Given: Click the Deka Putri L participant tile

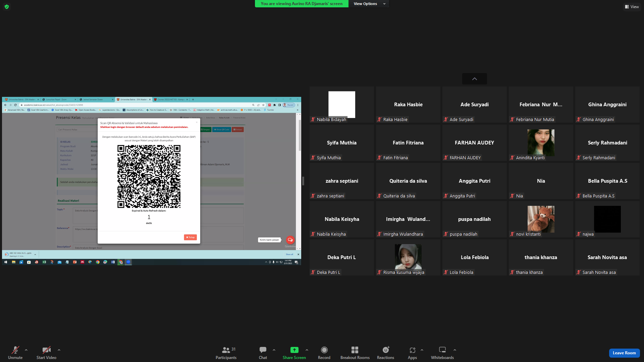Looking at the screenshot, I should 342,257.
